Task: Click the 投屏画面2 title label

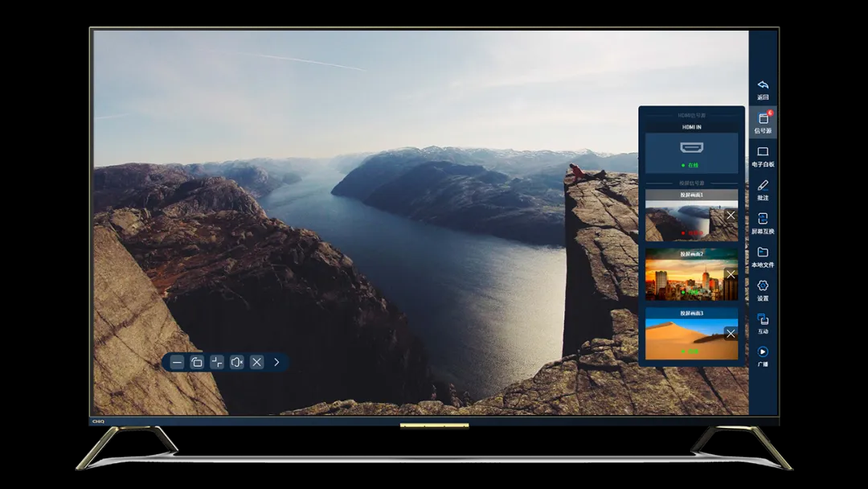Action: (x=691, y=254)
